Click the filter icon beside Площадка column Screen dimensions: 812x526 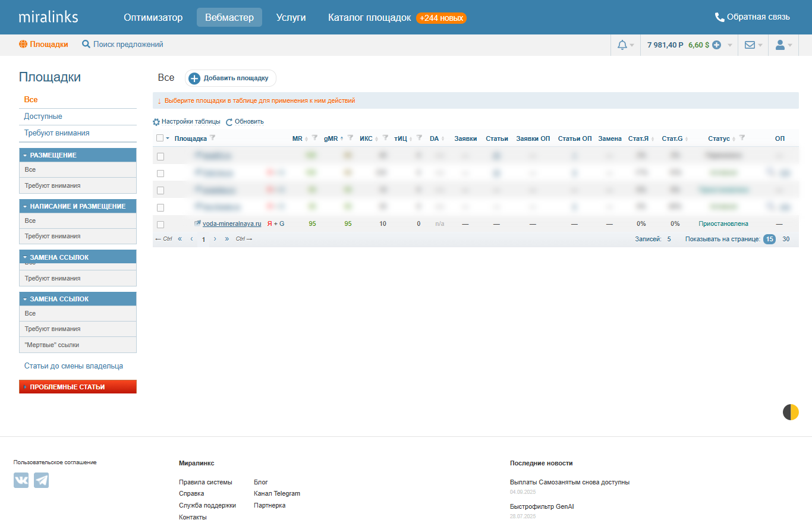[213, 138]
